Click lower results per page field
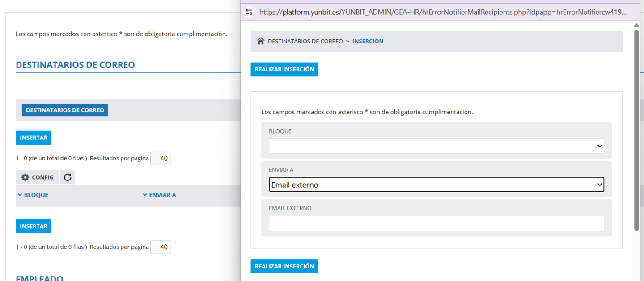The height and width of the screenshot is (281, 644). coord(161,247)
